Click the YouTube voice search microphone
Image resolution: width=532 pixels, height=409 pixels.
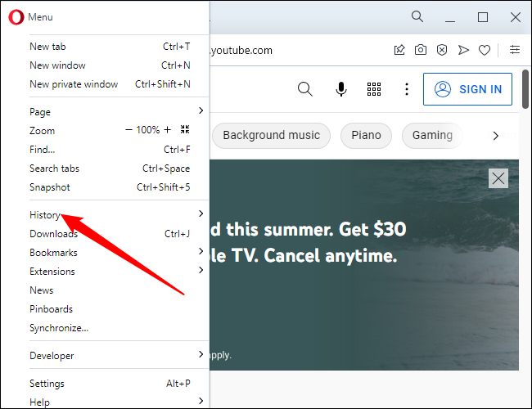coord(341,89)
